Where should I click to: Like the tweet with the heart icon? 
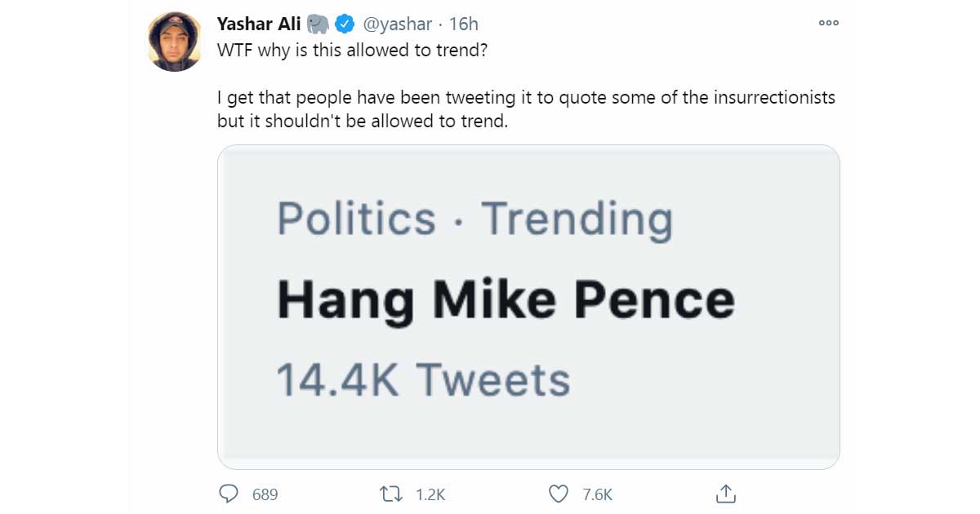pyautogui.click(x=559, y=494)
